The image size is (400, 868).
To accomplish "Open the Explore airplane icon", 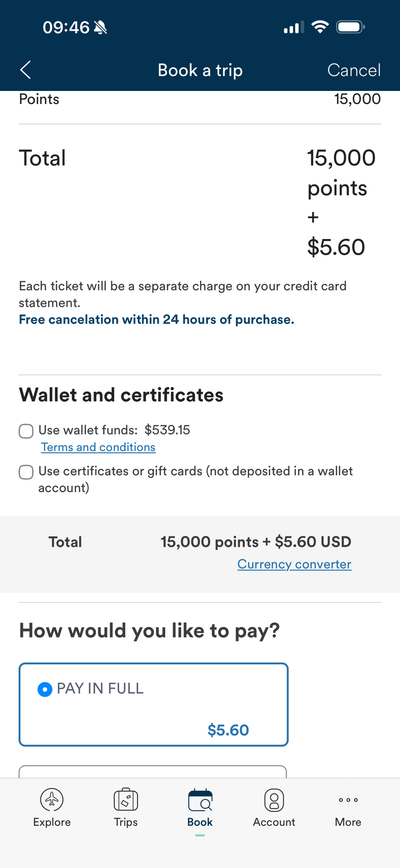I will tap(52, 800).
